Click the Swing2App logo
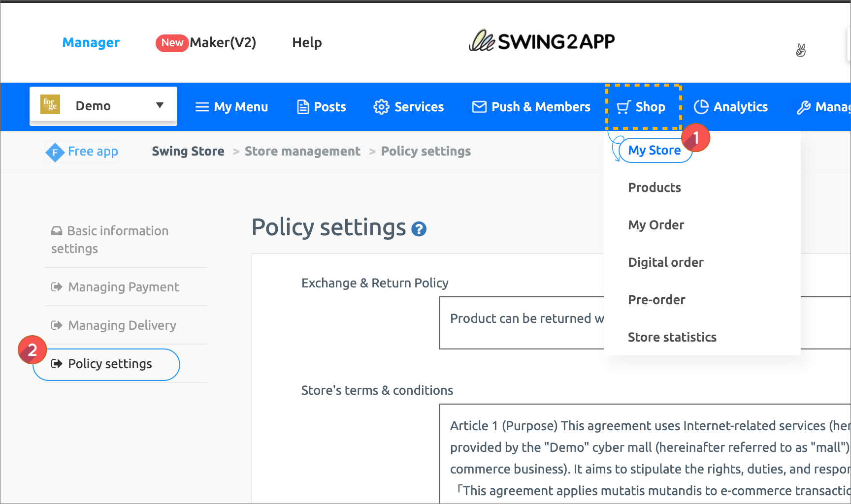The height and width of the screenshot is (504, 851). coord(541,42)
